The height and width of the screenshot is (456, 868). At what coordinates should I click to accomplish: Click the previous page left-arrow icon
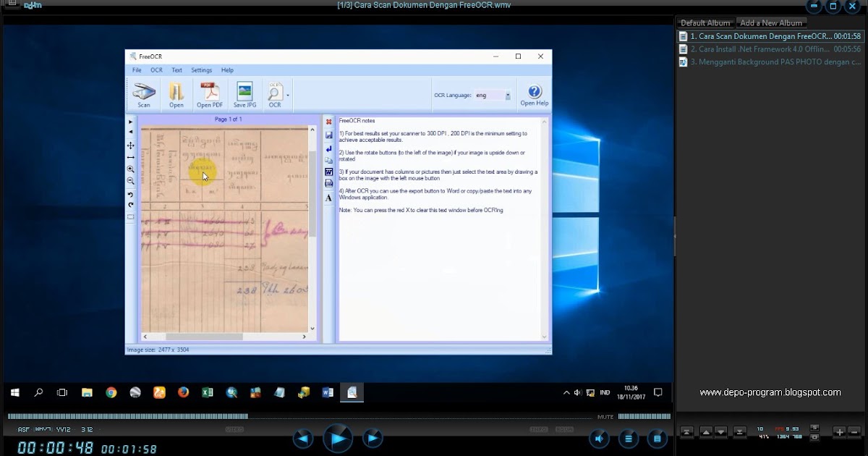[131, 132]
